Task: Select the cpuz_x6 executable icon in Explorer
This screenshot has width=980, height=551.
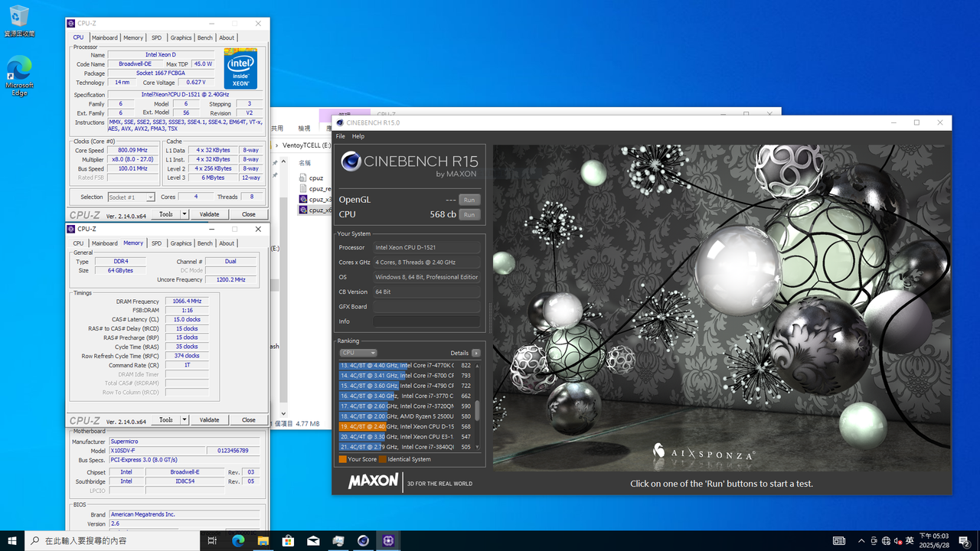Action: [303, 210]
